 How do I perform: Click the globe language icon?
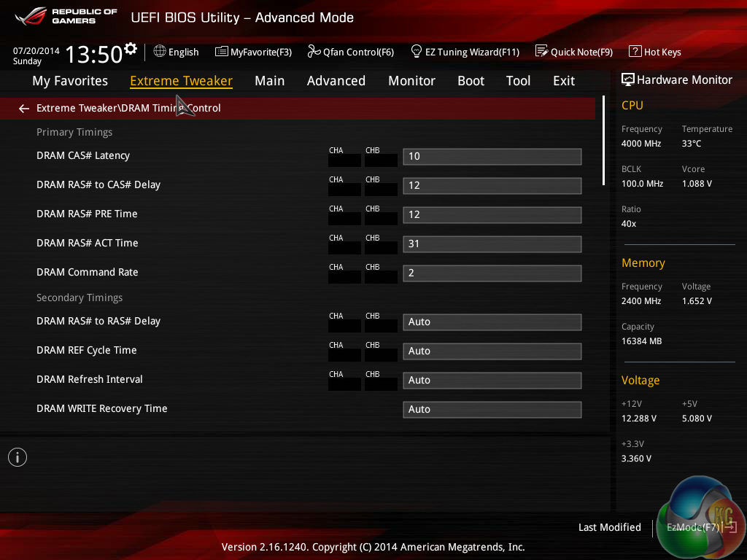click(x=160, y=52)
